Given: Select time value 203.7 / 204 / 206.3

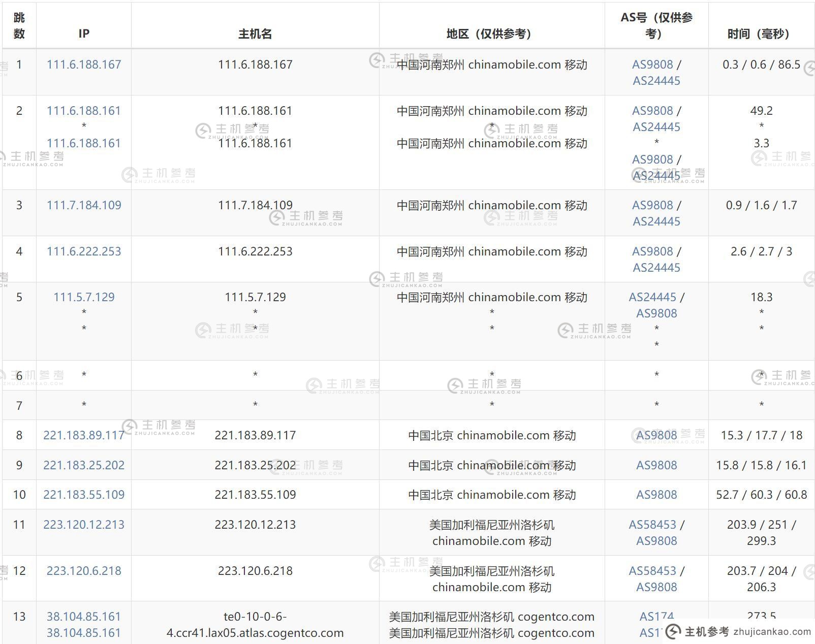Looking at the screenshot, I should coord(761,579).
